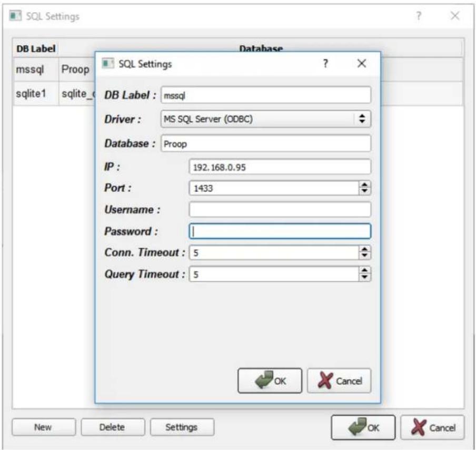476x450 pixels.
Task: Click the sqlite_ cell in the background table
Action: pos(77,94)
